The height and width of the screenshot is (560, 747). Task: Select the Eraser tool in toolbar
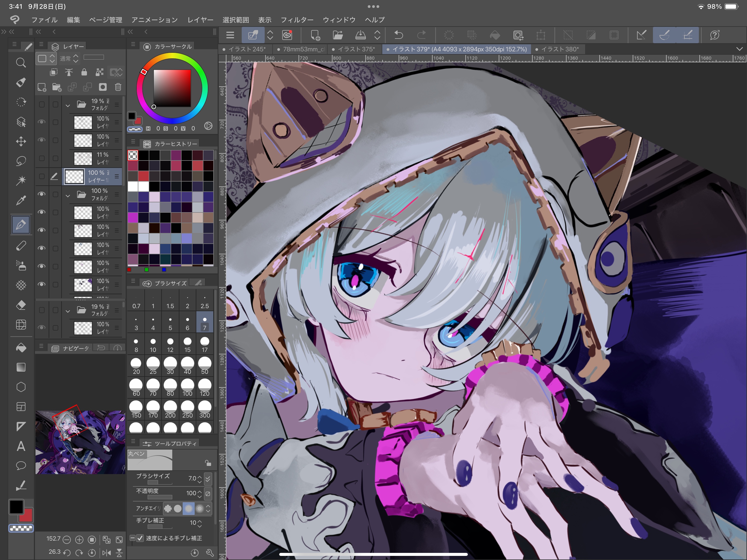coord(21,305)
